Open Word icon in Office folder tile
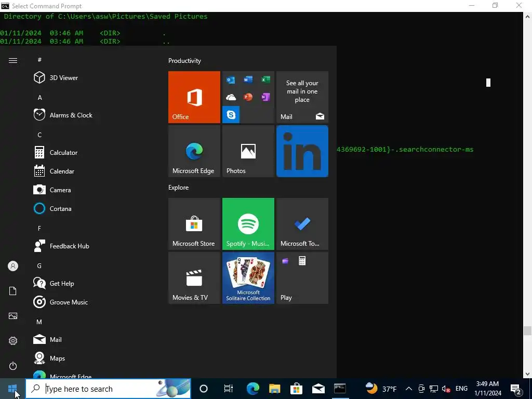 click(x=248, y=79)
